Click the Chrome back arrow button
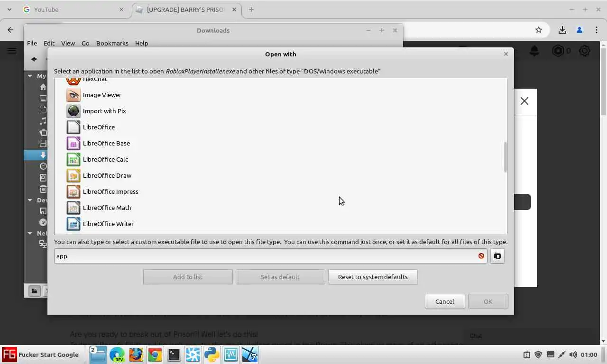 [x=10, y=30]
